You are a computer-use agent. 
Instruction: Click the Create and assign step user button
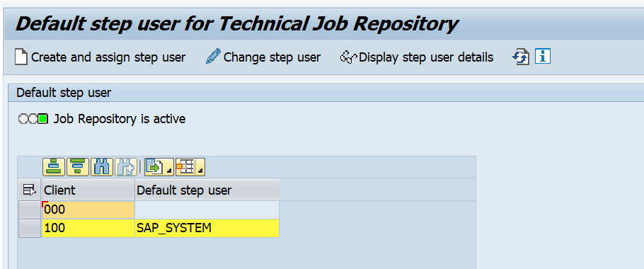pyautogui.click(x=100, y=57)
